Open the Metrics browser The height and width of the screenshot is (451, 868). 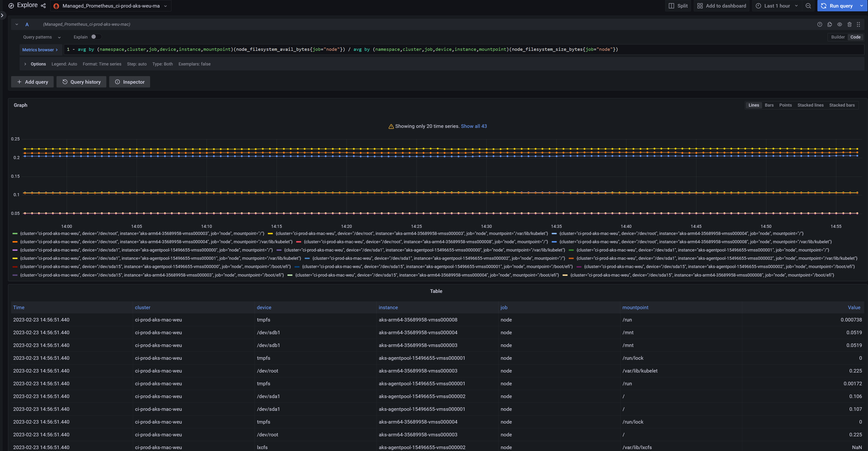pos(40,49)
